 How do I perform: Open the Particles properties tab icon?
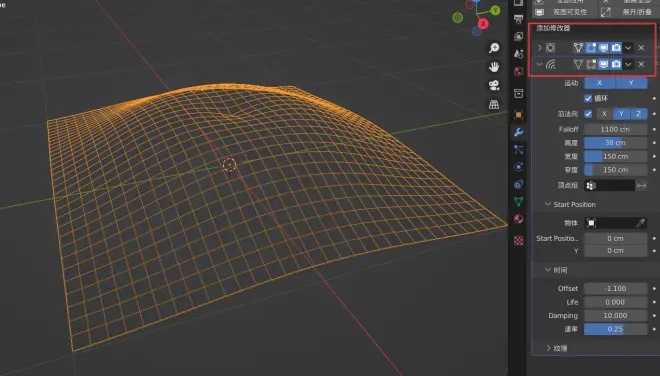(x=519, y=149)
